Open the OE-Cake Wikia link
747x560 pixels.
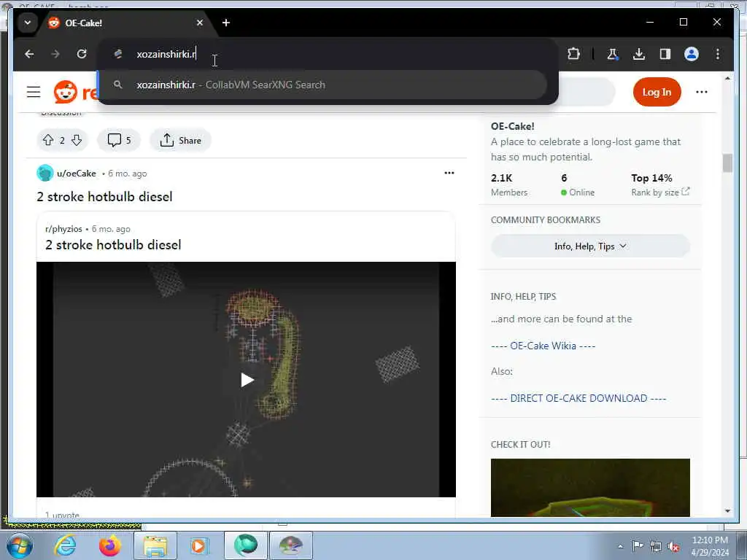[x=543, y=346]
